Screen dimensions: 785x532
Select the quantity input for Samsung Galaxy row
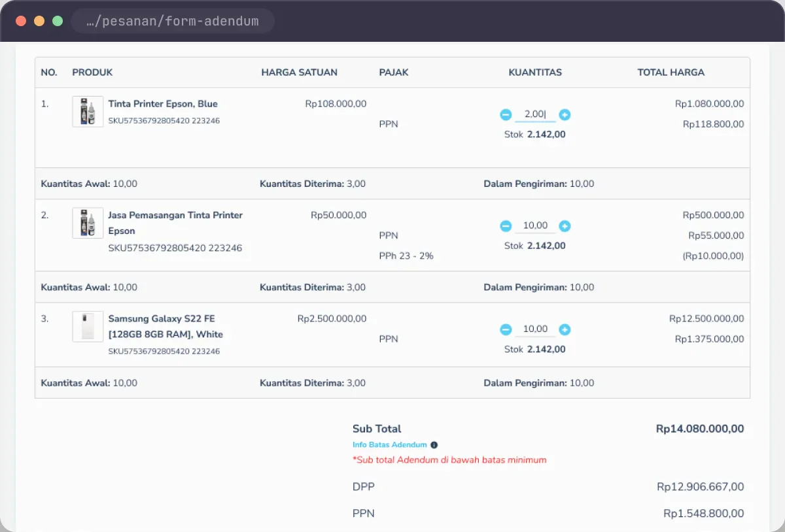point(535,329)
